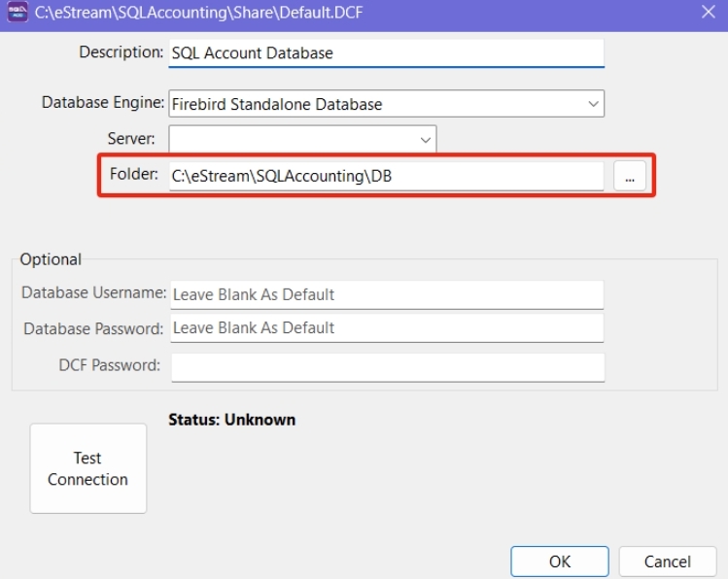Click the SQL Account icon in title bar
The image size is (728, 579).
coord(17,15)
